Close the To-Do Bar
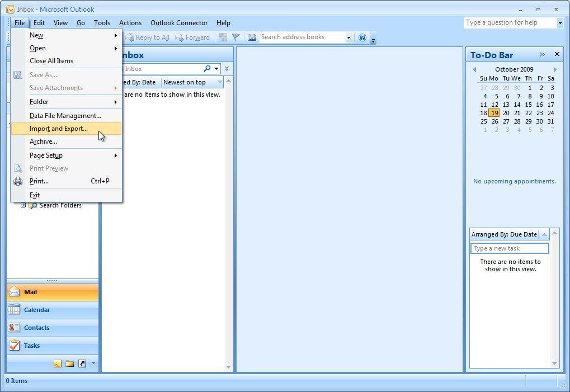Screen dimensions: 570x392 (557, 54)
